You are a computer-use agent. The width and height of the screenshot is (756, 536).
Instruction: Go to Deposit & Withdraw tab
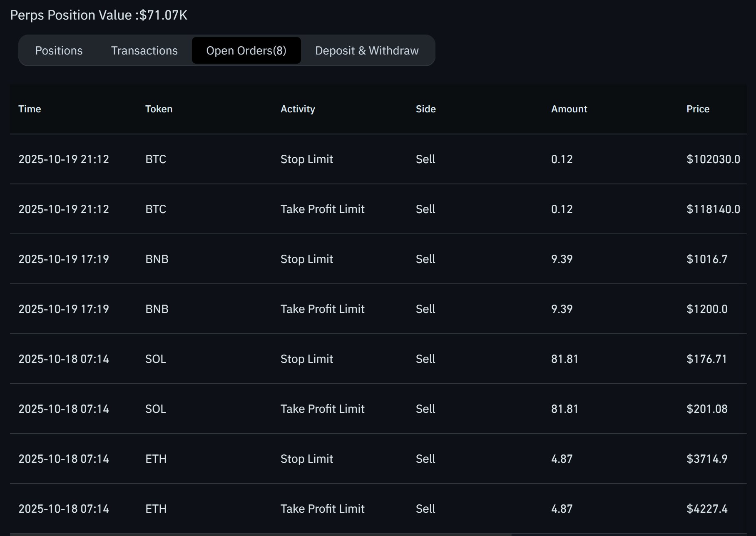(367, 51)
